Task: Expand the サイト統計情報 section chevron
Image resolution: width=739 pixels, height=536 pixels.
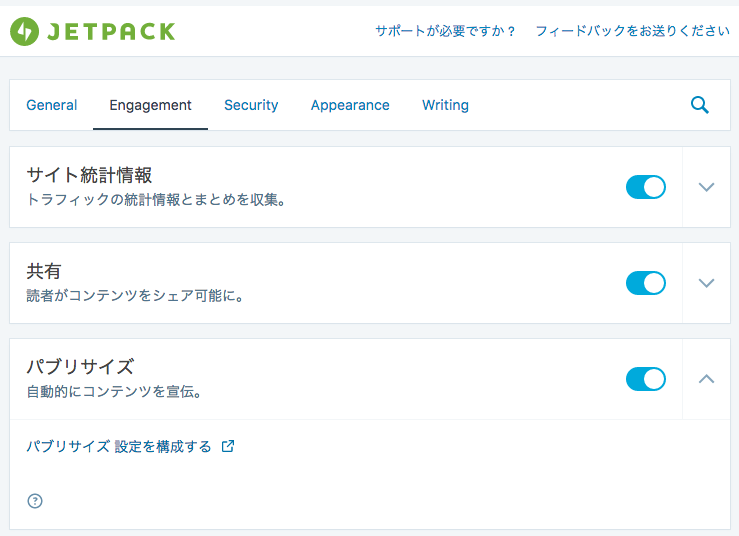Action: tap(707, 187)
